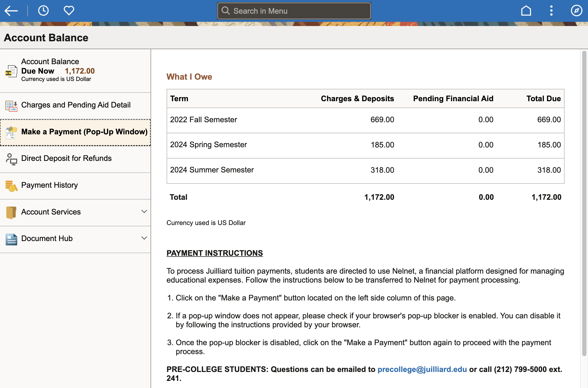The height and width of the screenshot is (388, 588).
Task: Open Charges and Pending Aid Detail
Action: pos(75,106)
